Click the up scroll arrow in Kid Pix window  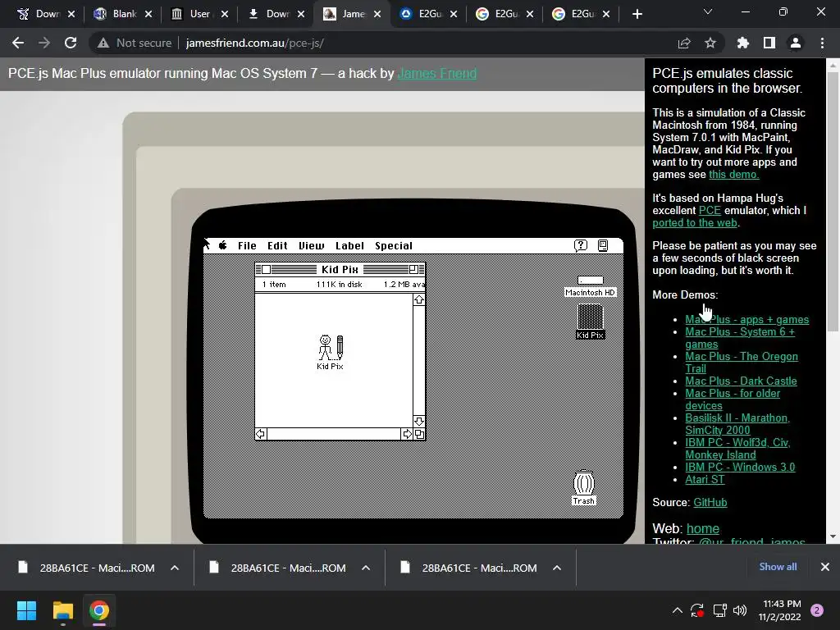click(x=419, y=300)
